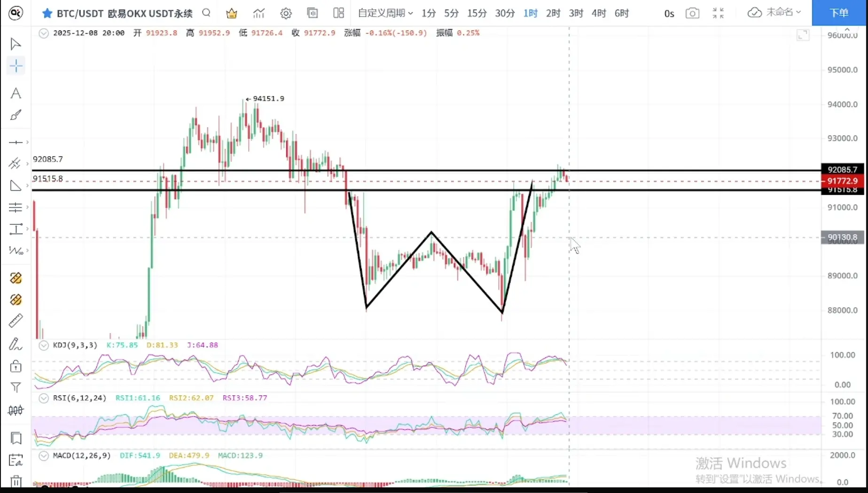Open the indicators chart icon
This screenshot has height=493, width=868.
pos(259,13)
